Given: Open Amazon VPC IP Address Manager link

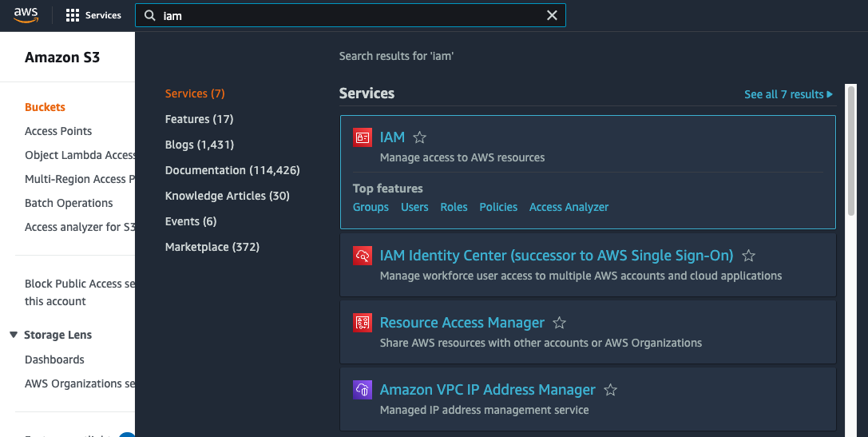Looking at the screenshot, I should coord(488,389).
